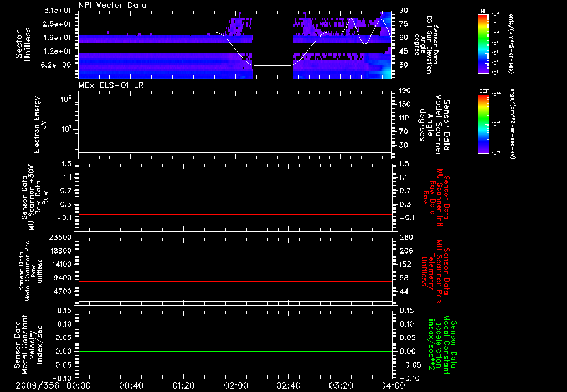Click the "98" telemetry tick label
The height and width of the screenshot is (392, 567).
point(404,278)
